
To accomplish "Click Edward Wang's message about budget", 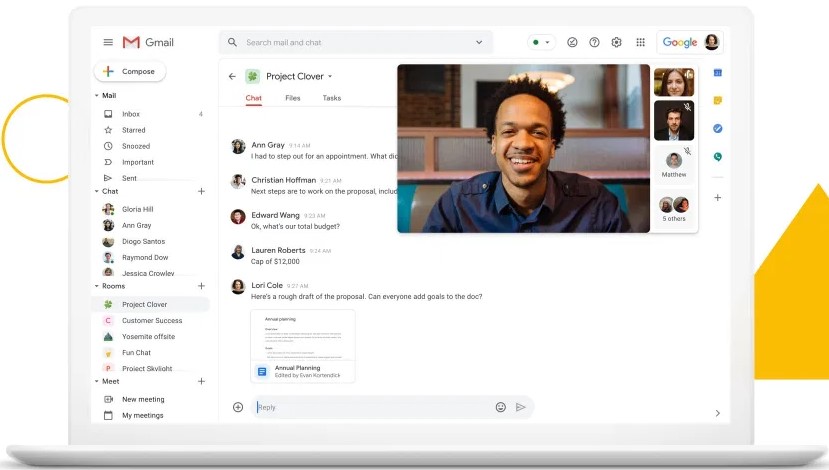I will pyautogui.click(x=296, y=226).
